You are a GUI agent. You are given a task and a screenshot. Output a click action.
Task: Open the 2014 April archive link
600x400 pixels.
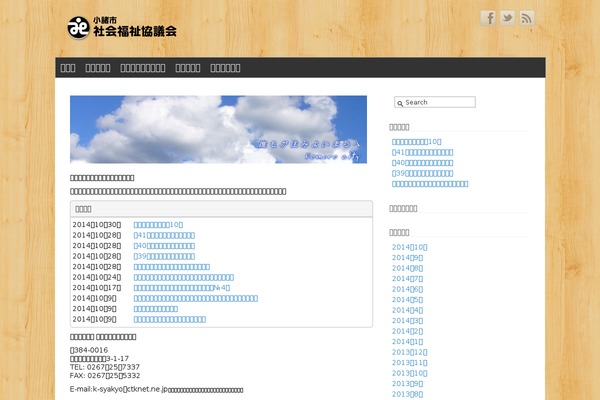point(408,310)
